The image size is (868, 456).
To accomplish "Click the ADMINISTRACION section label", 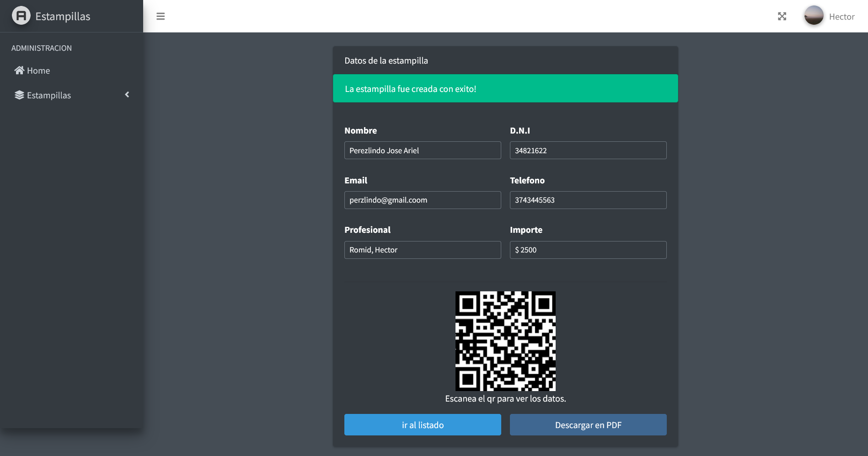I will coord(42,48).
